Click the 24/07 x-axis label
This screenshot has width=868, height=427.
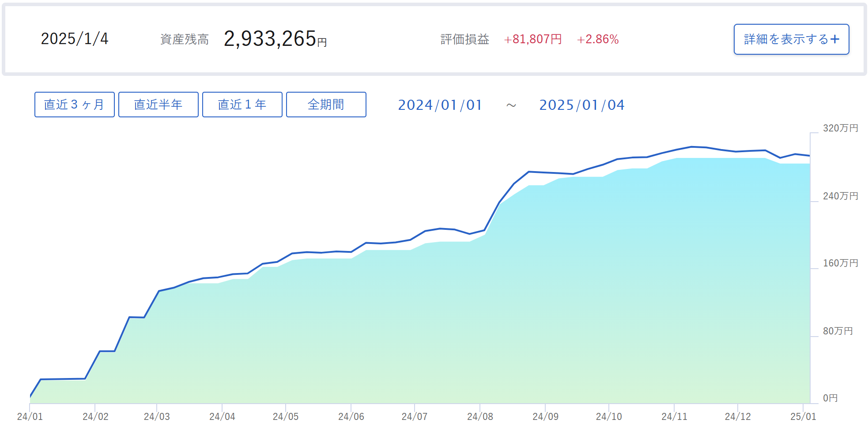[x=415, y=416]
